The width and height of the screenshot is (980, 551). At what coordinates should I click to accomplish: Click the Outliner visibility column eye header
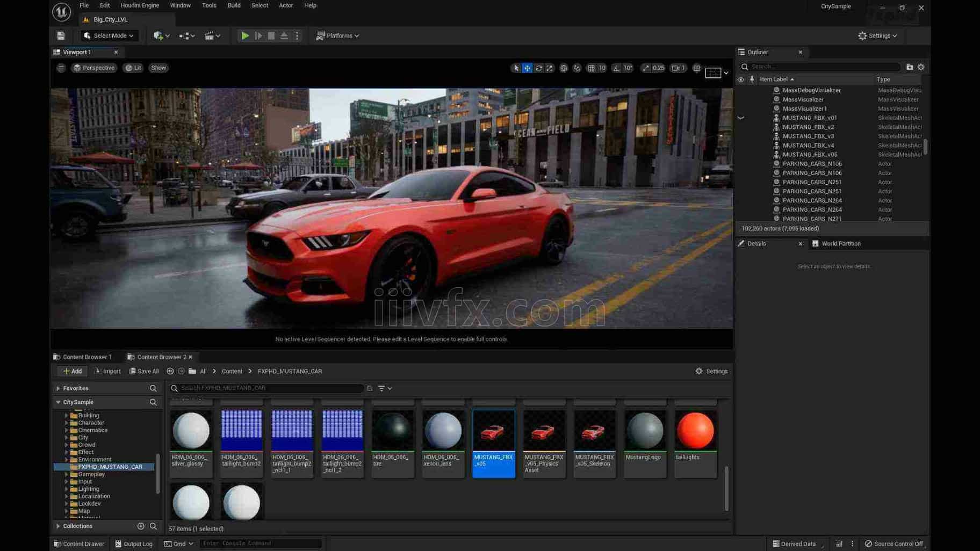(740, 79)
